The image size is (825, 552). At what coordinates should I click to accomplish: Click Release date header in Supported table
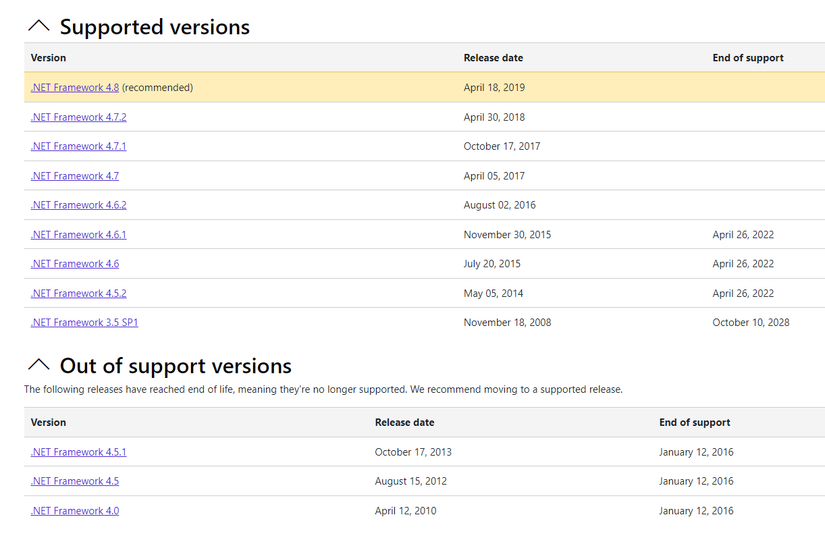(493, 58)
